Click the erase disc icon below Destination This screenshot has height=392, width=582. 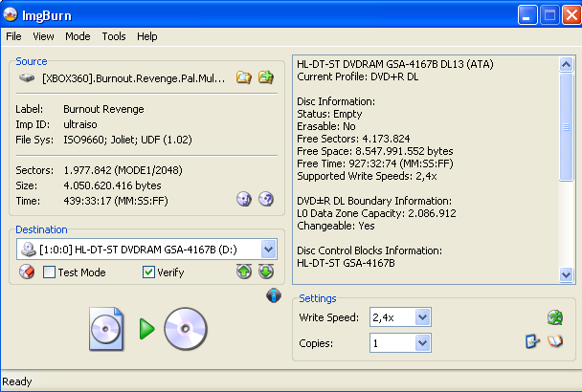(27, 272)
